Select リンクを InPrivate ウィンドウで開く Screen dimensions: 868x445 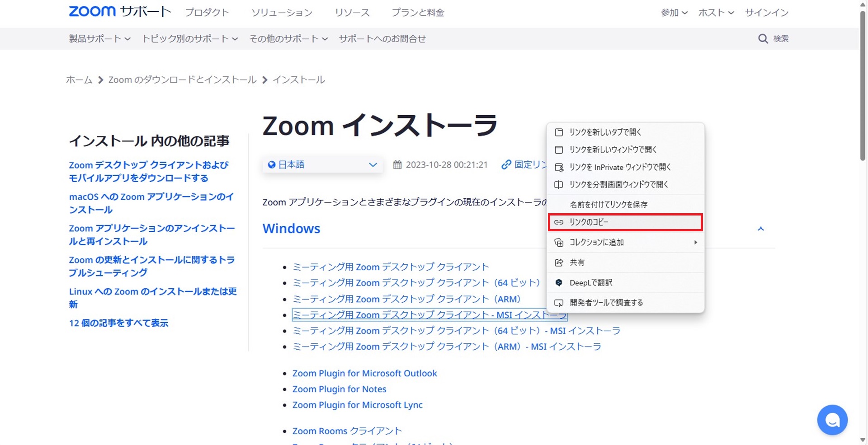[626, 167]
